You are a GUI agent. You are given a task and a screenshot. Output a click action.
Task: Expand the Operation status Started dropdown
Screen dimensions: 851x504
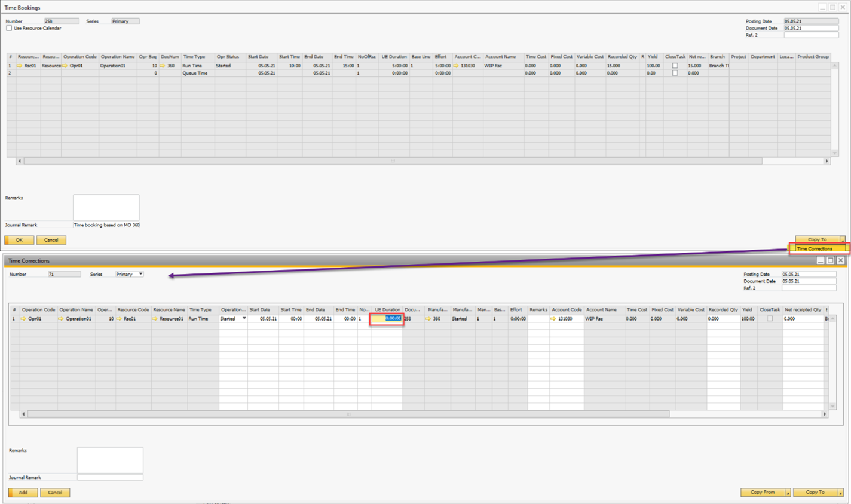click(x=244, y=319)
